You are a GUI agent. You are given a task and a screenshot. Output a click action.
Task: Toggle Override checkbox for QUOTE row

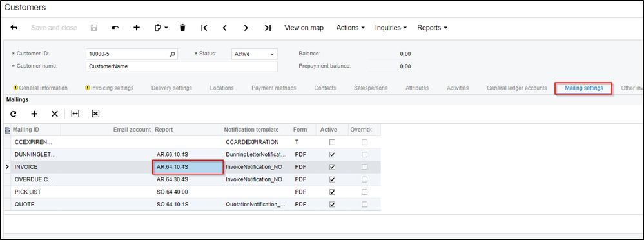tap(364, 205)
